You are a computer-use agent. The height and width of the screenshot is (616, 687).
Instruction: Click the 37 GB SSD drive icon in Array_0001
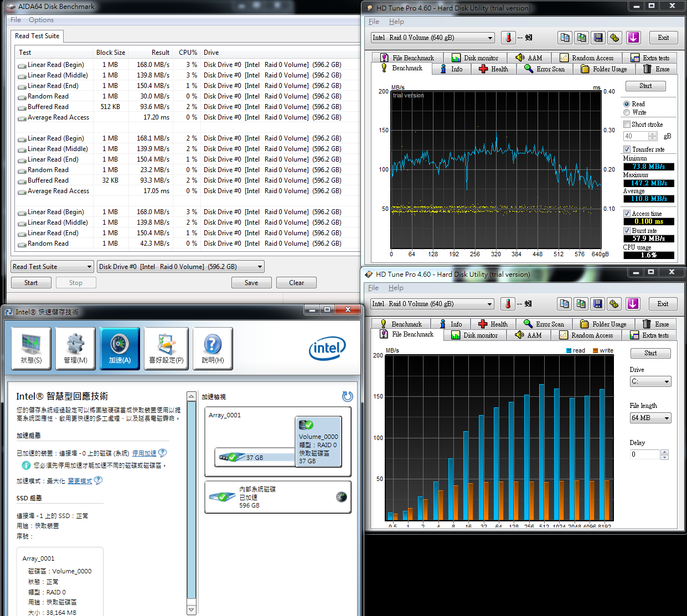click(231, 457)
